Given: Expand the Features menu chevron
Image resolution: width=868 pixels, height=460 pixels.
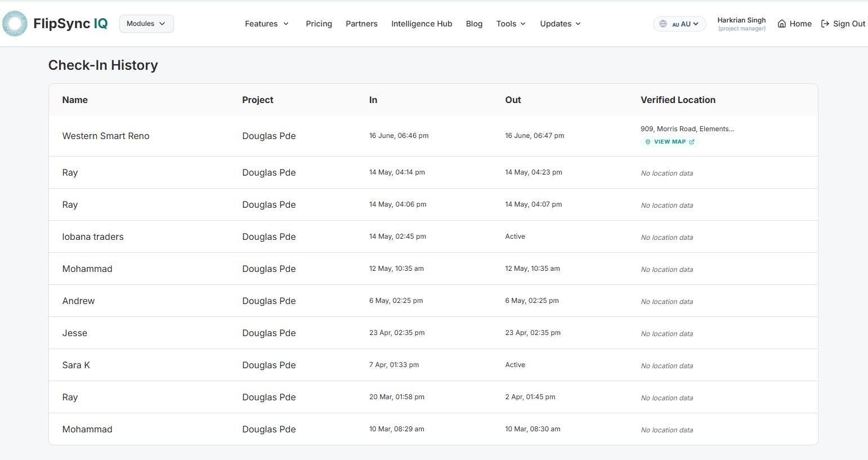Looking at the screenshot, I should tap(286, 24).
